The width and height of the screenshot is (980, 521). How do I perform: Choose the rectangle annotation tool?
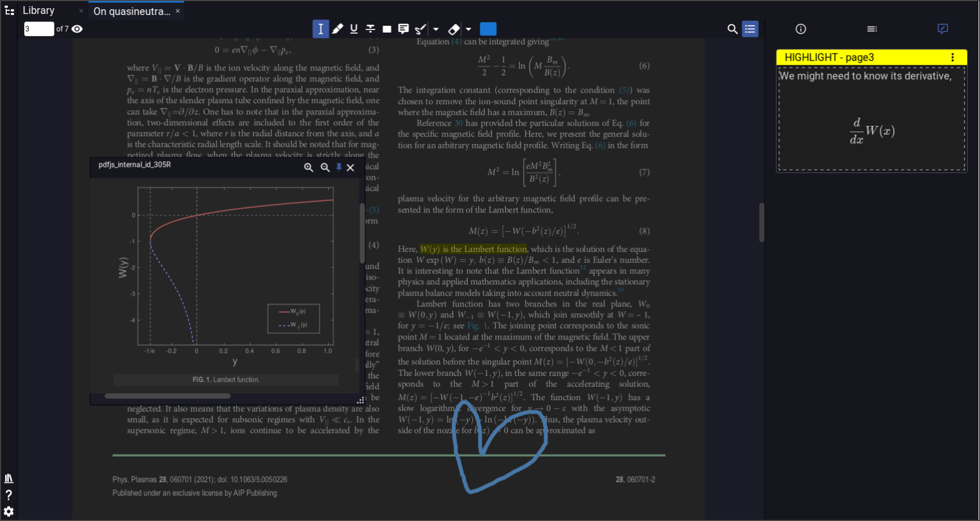387,29
